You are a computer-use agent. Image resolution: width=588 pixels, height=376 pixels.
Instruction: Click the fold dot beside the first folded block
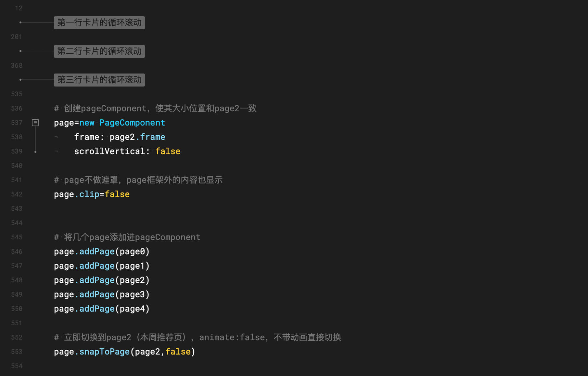[x=20, y=22]
